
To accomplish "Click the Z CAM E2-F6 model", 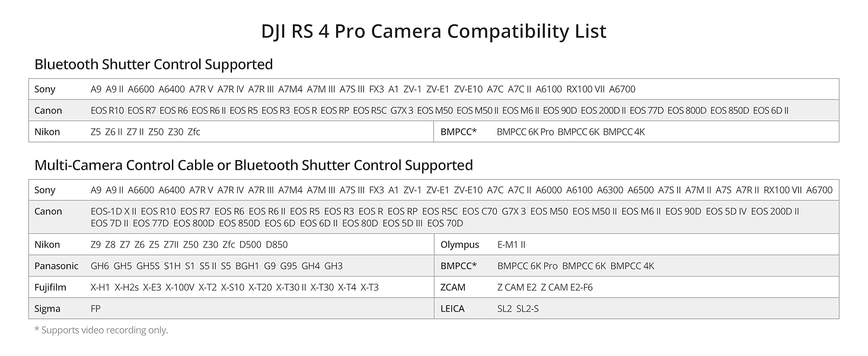I will [x=566, y=287].
